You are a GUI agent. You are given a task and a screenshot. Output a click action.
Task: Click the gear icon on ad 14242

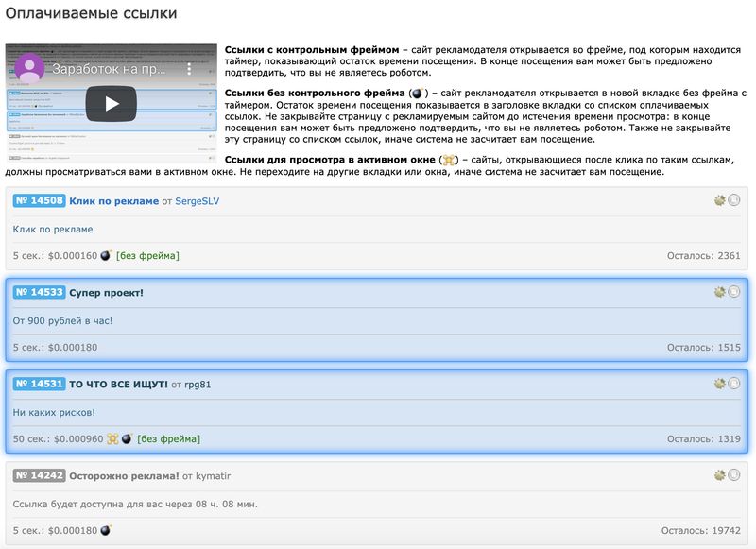click(720, 475)
